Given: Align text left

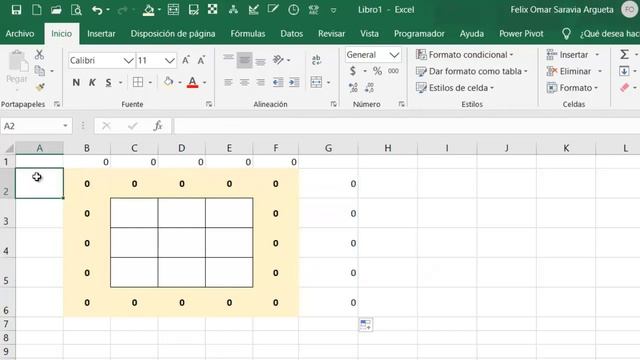Looking at the screenshot, I should pyautogui.click(x=229, y=82).
